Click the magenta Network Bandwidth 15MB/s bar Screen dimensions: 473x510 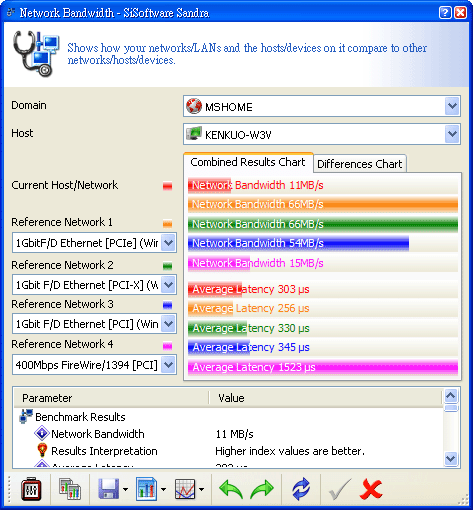pos(219,263)
